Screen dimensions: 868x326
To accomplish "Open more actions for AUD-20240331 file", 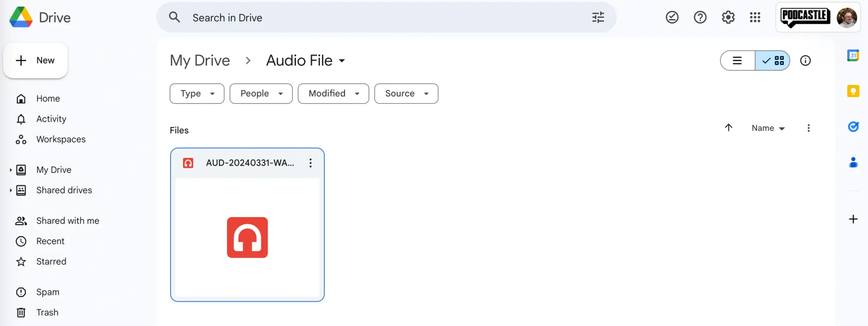I will (x=310, y=163).
